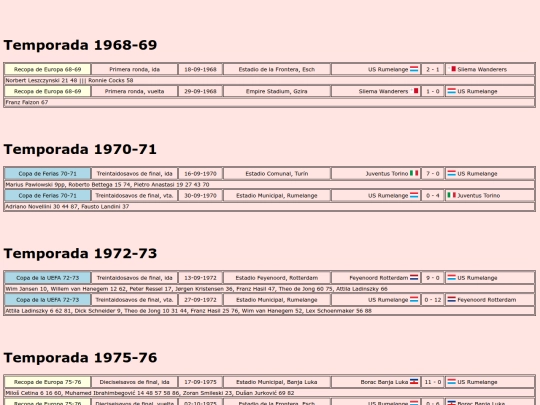Click the 7 - 0 score cell
The height and width of the screenshot is (405, 540).
tap(433, 174)
